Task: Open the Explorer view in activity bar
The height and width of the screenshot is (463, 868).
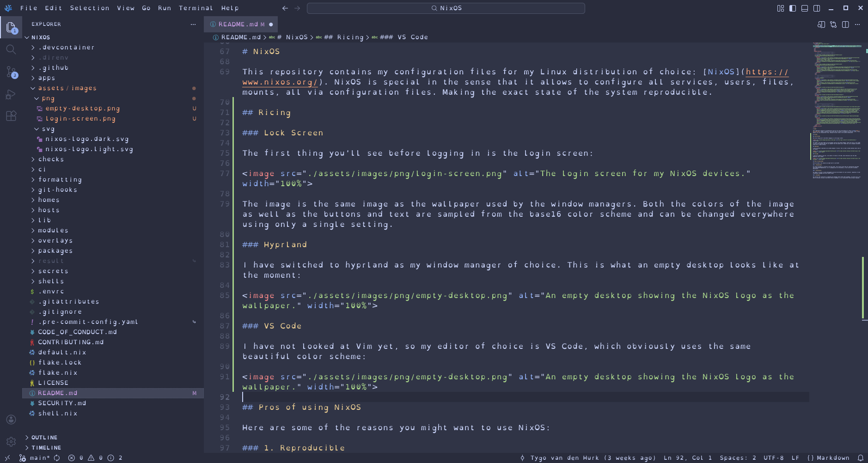Action: (11, 28)
